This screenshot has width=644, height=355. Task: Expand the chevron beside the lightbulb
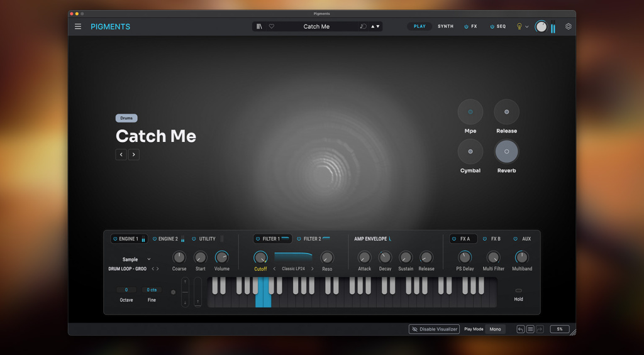pos(527,26)
